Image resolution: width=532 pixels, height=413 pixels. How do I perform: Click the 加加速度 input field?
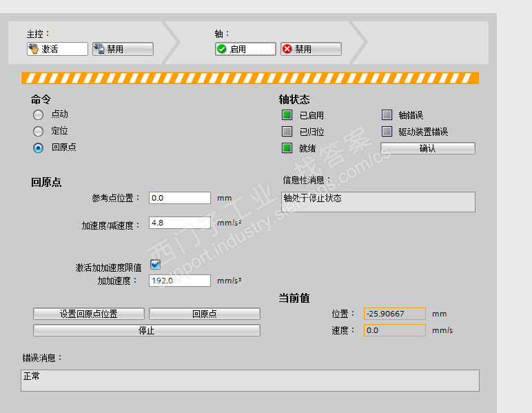180,281
